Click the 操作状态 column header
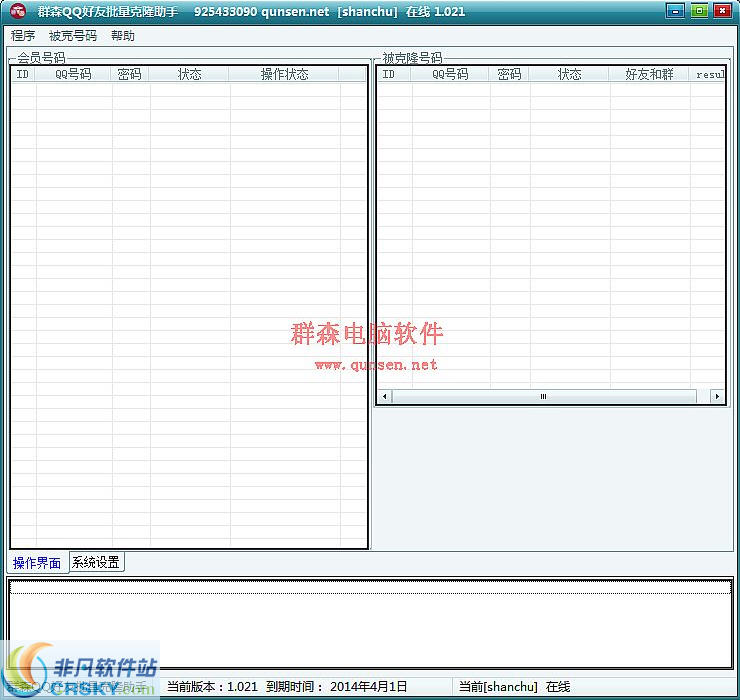 [284, 74]
